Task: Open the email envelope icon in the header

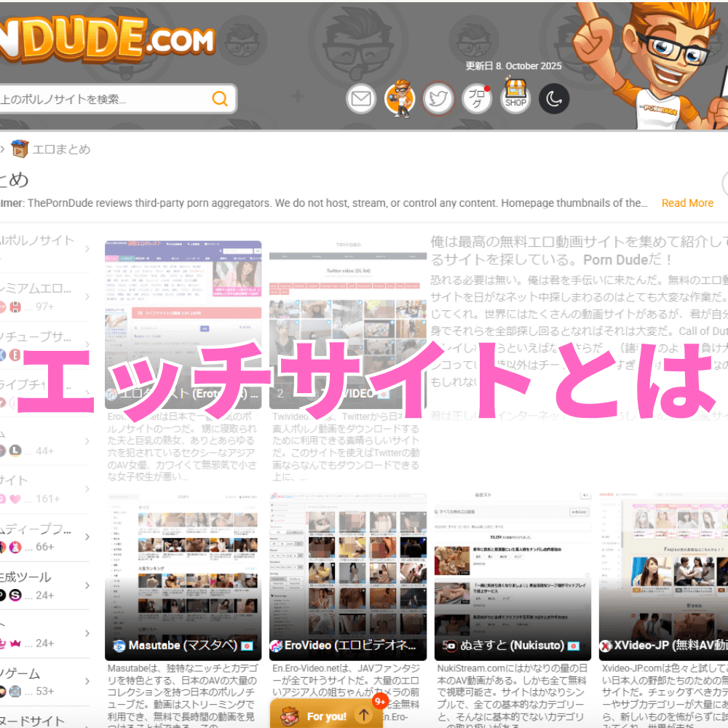Action: (360, 98)
